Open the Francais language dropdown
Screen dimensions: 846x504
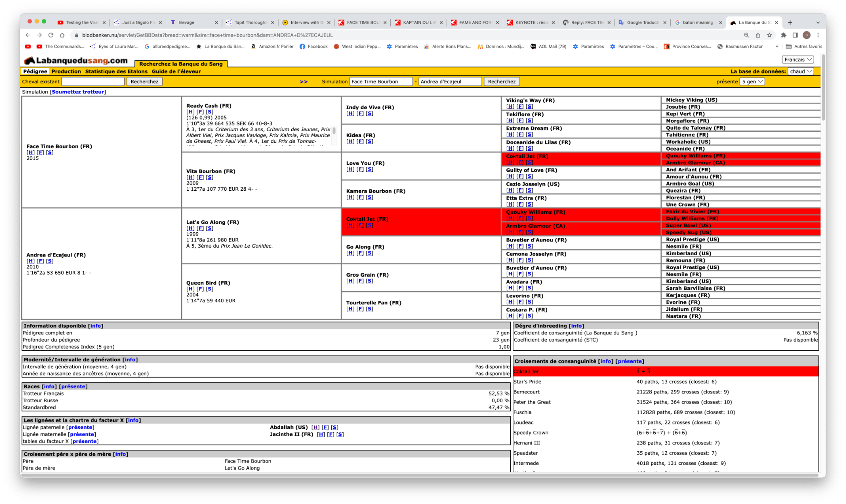coord(798,59)
